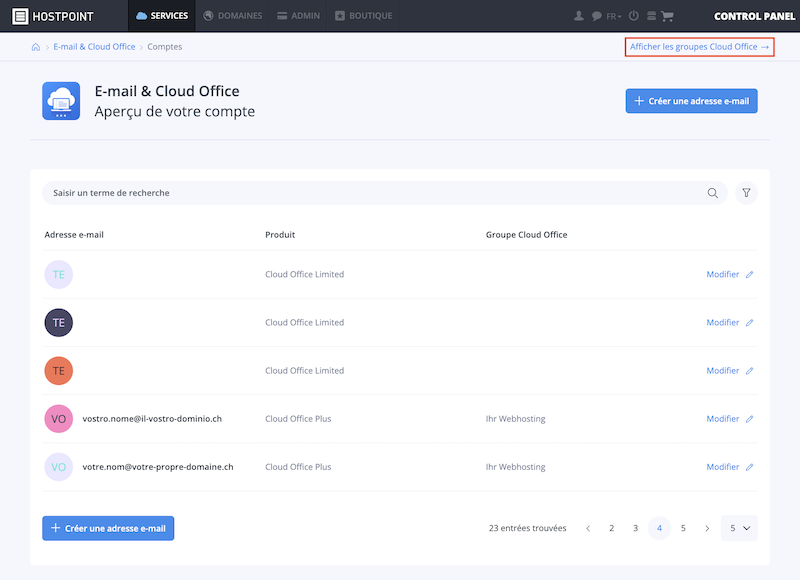Open the Admin menu
The image size is (800, 580).
click(298, 16)
